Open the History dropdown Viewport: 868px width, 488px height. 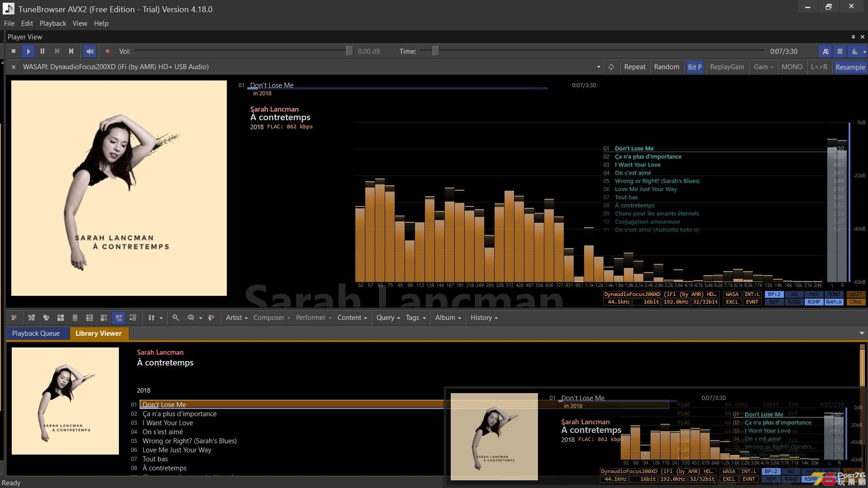pos(484,318)
